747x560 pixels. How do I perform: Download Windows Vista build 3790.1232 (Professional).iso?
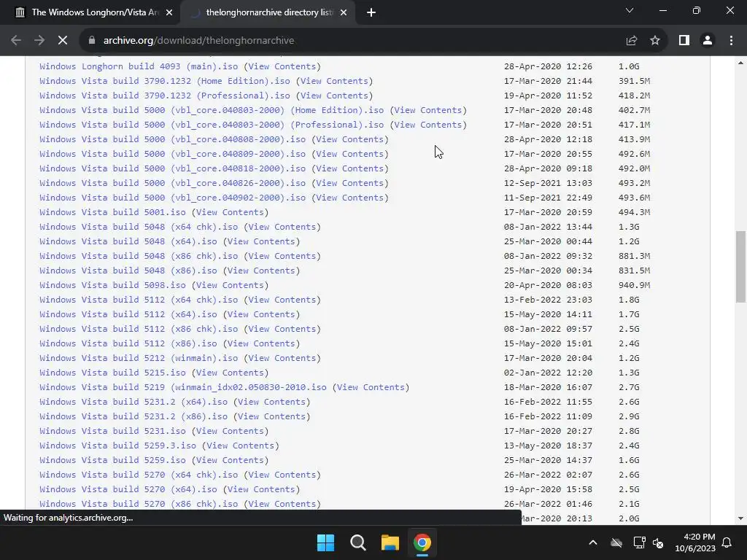click(165, 96)
